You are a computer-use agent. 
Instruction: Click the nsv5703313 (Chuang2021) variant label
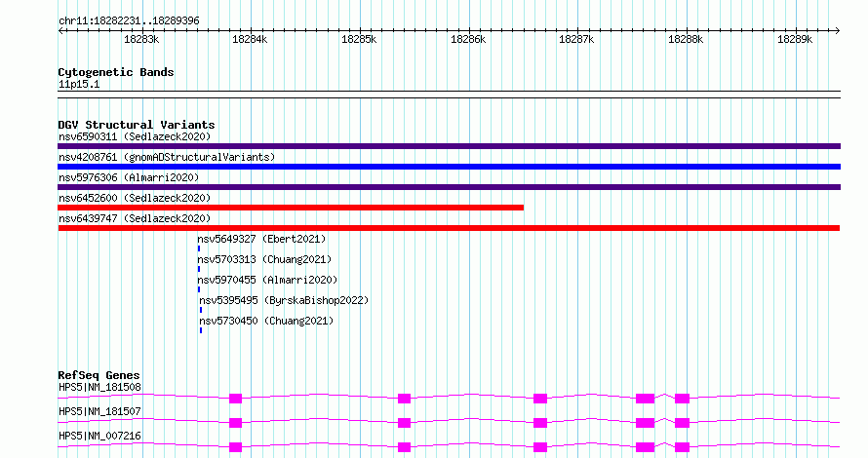pos(264,259)
